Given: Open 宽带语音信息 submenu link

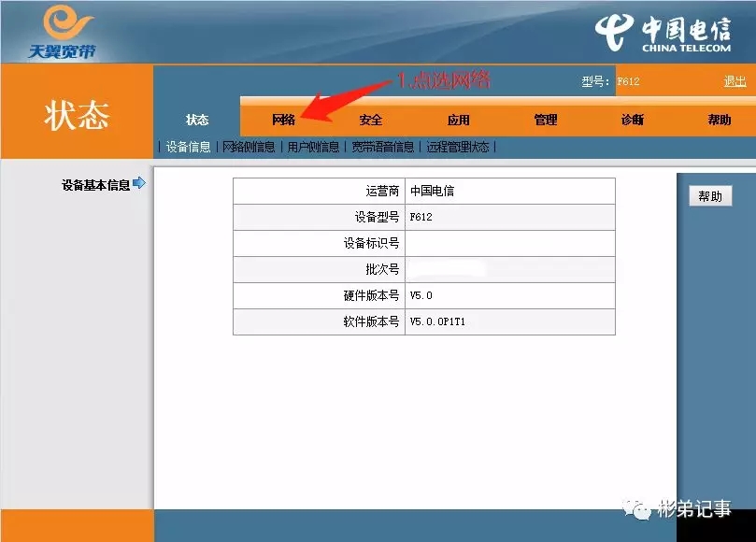Looking at the screenshot, I should [383, 147].
